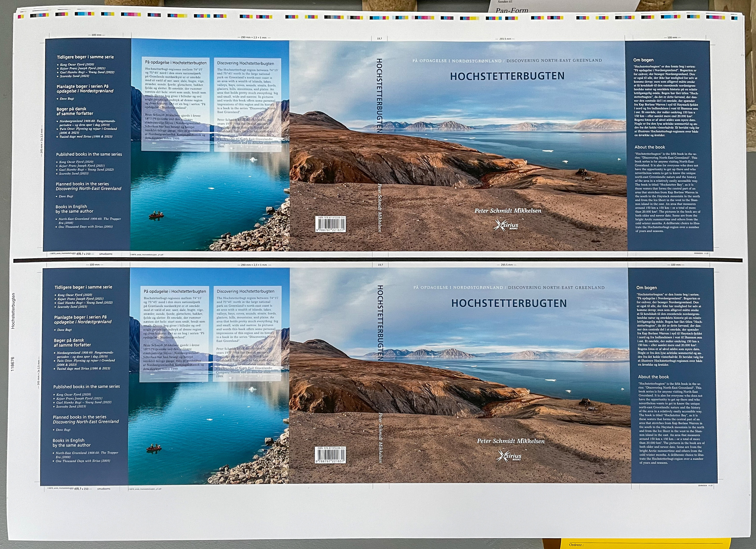The width and height of the screenshot is (756, 549).
Task: Click "Bøger på dansk" heading on upper proof
Action: pos(71,109)
